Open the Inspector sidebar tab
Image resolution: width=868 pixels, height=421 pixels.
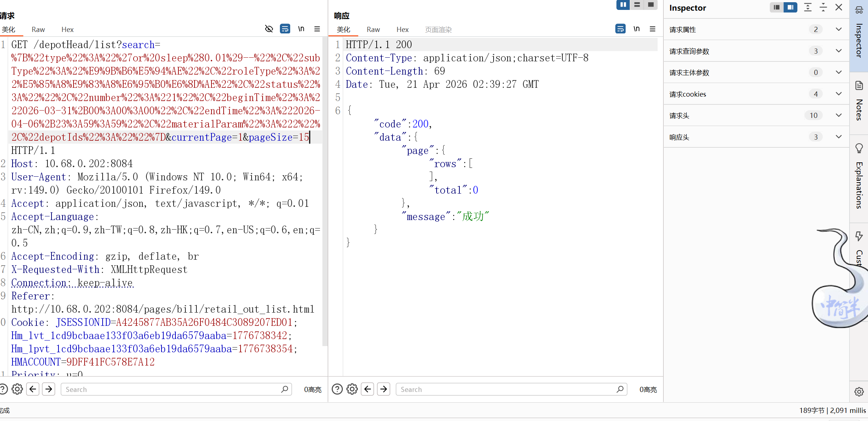pyautogui.click(x=859, y=36)
